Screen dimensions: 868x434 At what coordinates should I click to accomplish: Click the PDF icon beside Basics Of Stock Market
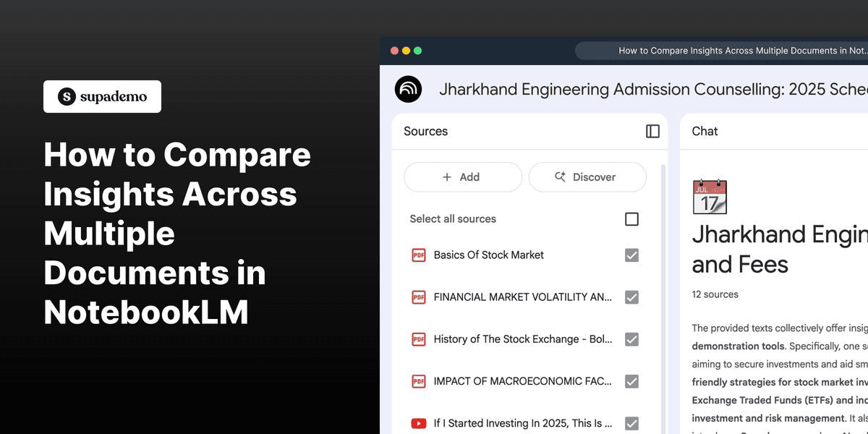418,255
